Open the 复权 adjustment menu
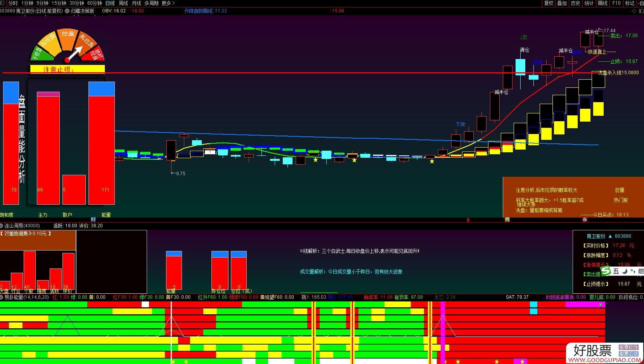Screen dimensions: 644x364 pos(549,3)
